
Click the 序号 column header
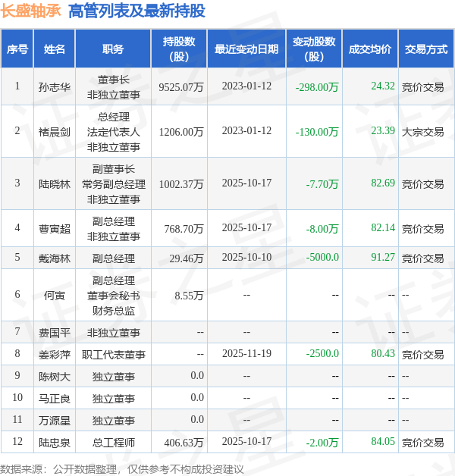[17, 49]
